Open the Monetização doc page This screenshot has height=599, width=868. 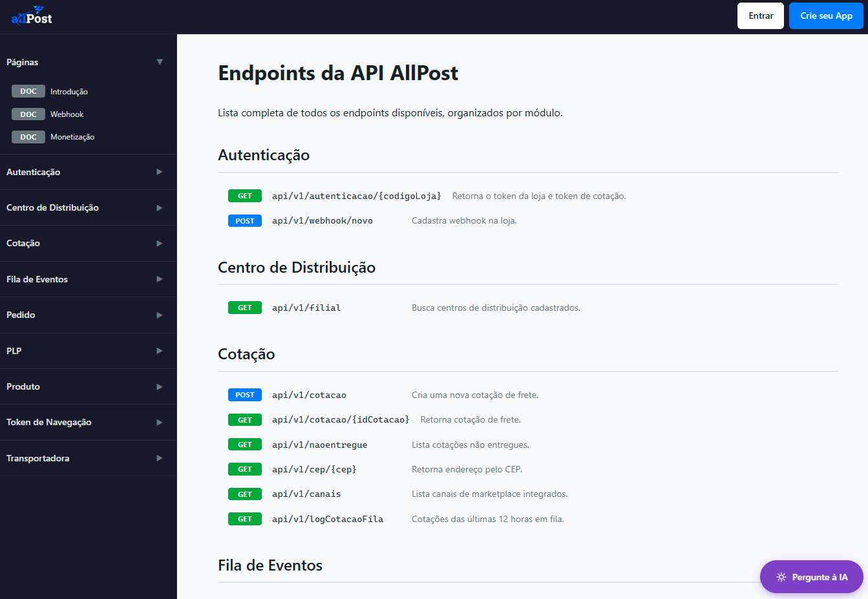72,137
